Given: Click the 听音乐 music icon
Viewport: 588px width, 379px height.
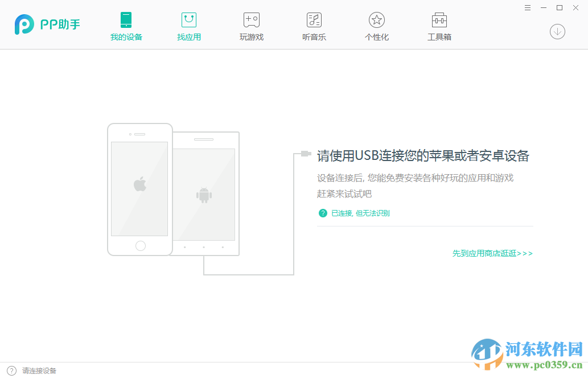Looking at the screenshot, I should point(314,26).
